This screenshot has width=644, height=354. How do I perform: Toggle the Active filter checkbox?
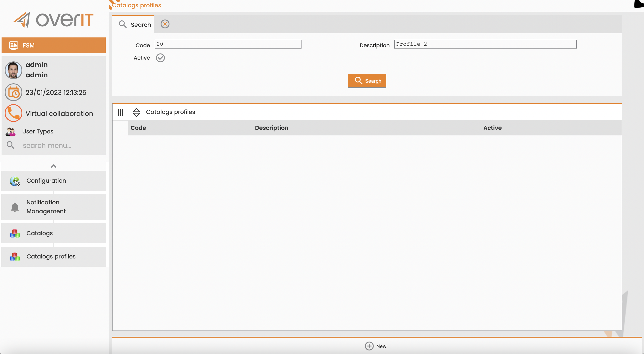point(160,58)
